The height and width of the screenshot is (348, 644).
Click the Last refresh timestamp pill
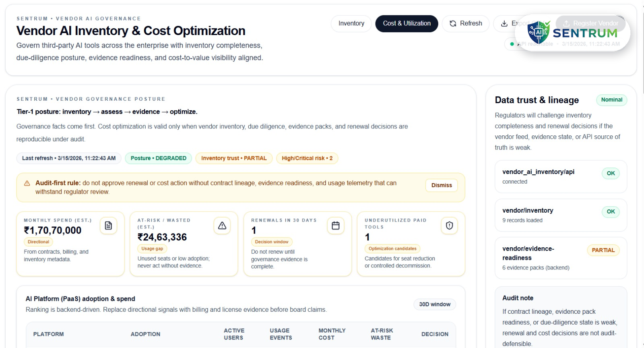69,158
